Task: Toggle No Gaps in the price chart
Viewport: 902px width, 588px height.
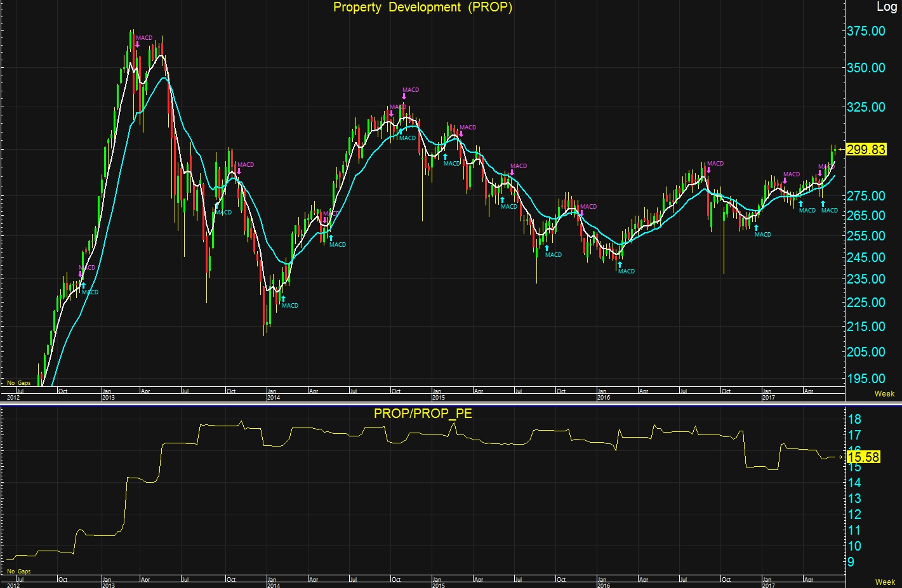Action: pos(19,383)
